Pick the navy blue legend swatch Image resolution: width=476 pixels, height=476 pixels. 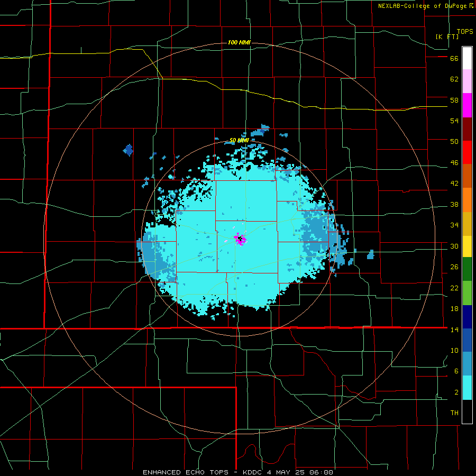467,317
